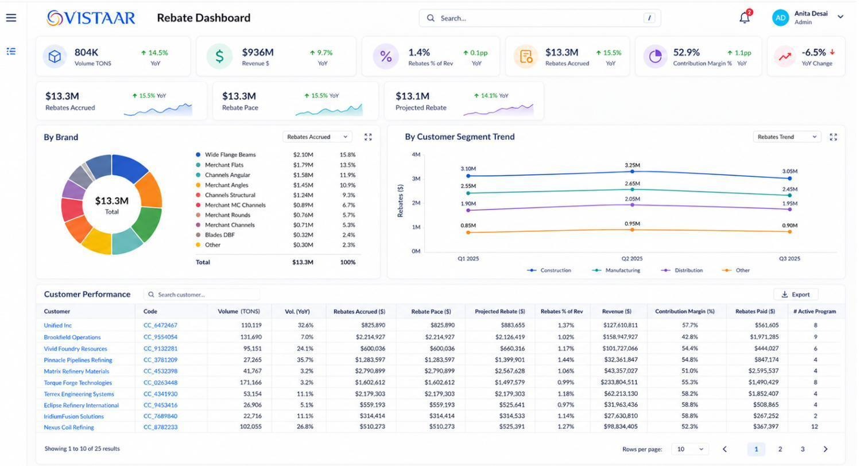This screenshot has width=868, height=466.
Task: Open code CC_9132281 link
Action: 160,349
